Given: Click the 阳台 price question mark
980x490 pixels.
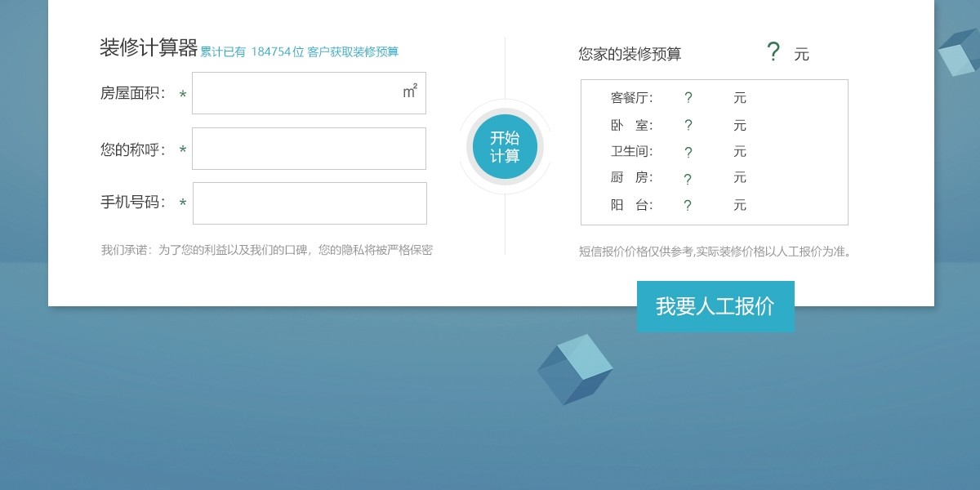Looking at the screenshot, I should pyautogui.click(x=688, y=206).
